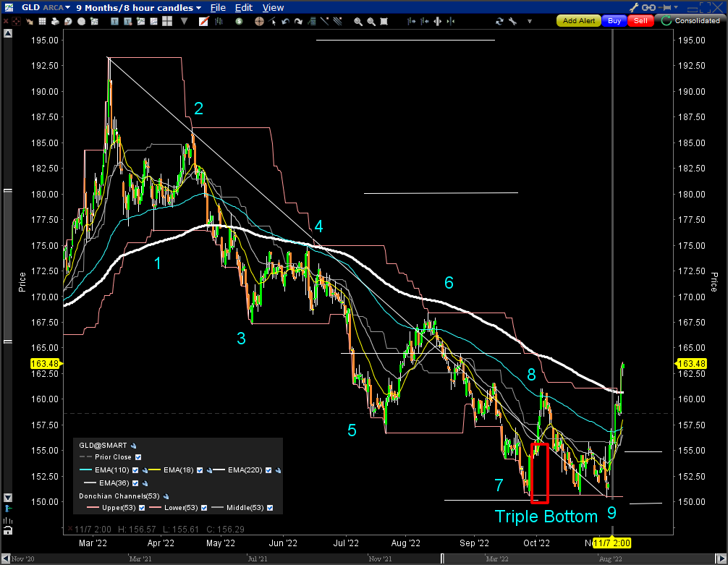This screenshot has height=565, width=728.
Task: Open EMA(110) wrench settings in legend
Action: click(145, 470)
